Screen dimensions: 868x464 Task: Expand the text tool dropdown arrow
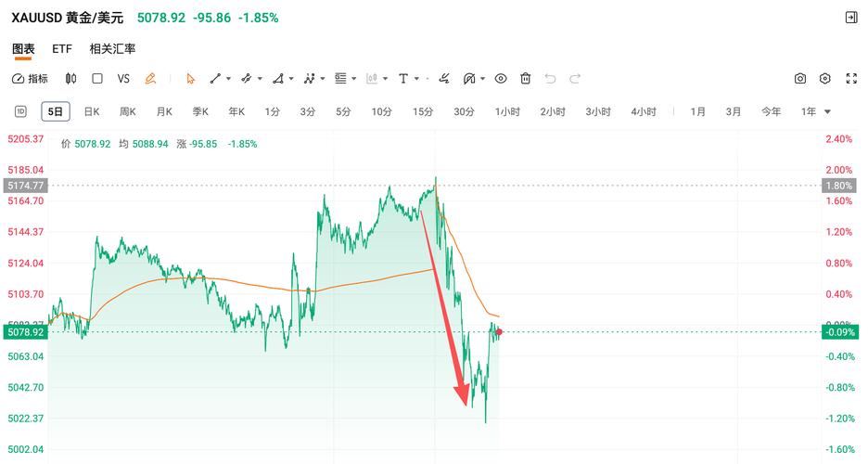pos(416,79)
